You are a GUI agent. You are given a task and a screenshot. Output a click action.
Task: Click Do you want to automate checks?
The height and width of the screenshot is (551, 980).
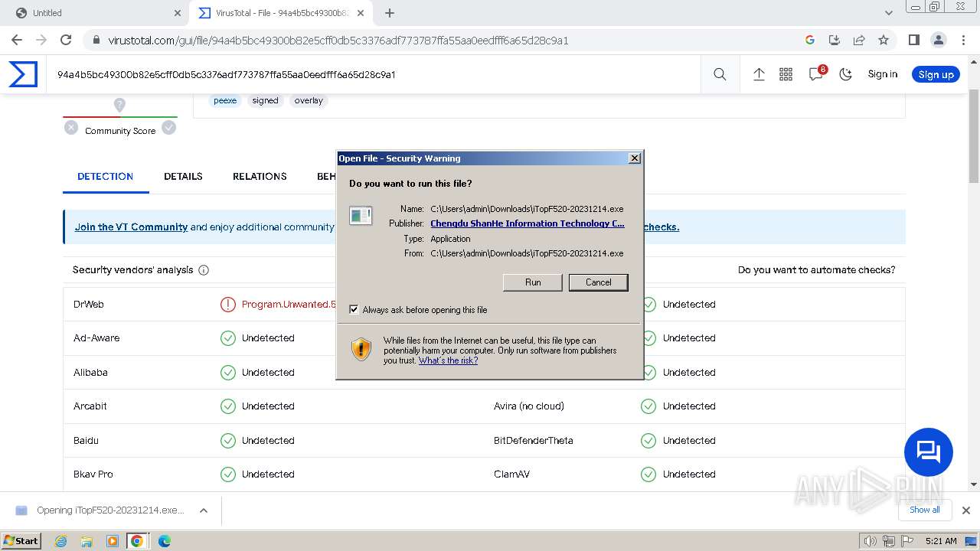click(816, 269)
